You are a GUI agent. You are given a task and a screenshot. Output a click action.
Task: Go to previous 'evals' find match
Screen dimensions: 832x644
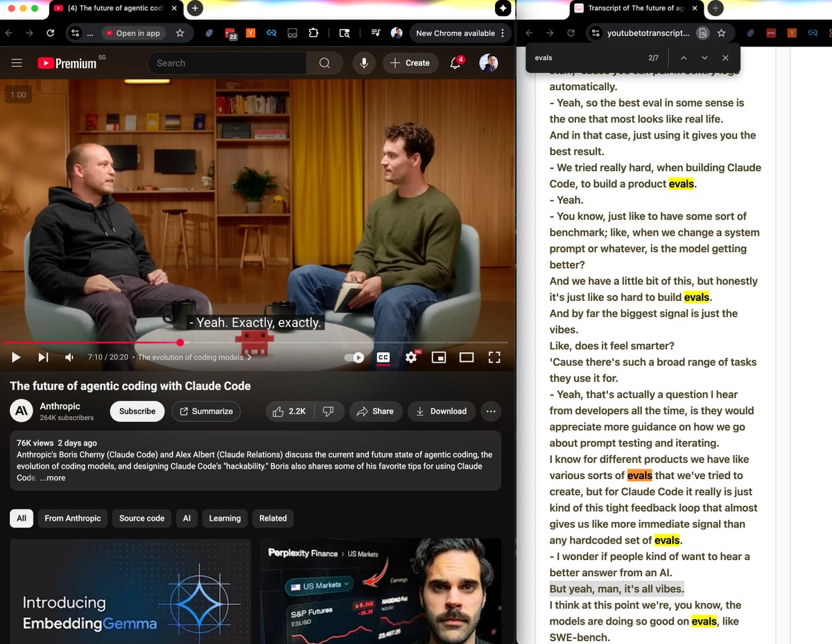[x=683, y=58]
